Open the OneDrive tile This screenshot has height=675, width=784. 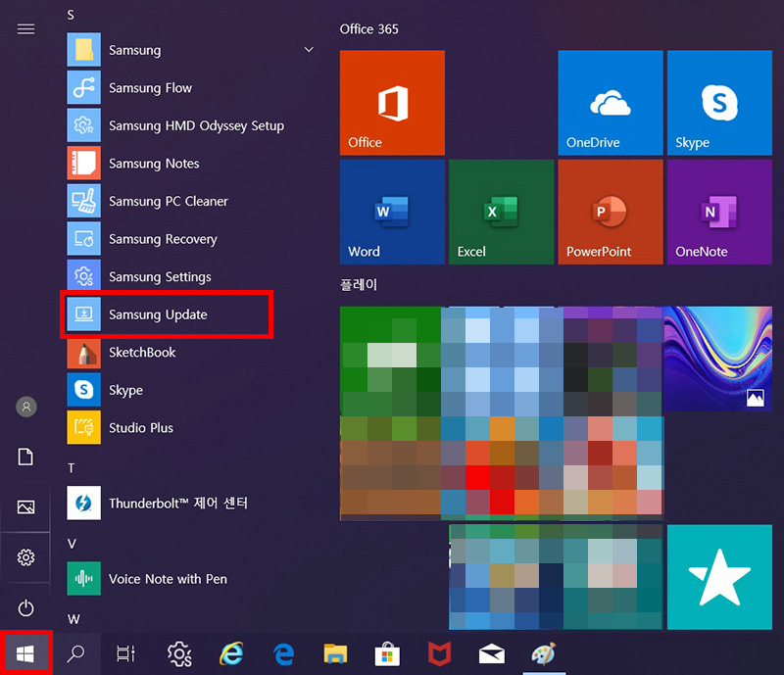click(610, 103)
